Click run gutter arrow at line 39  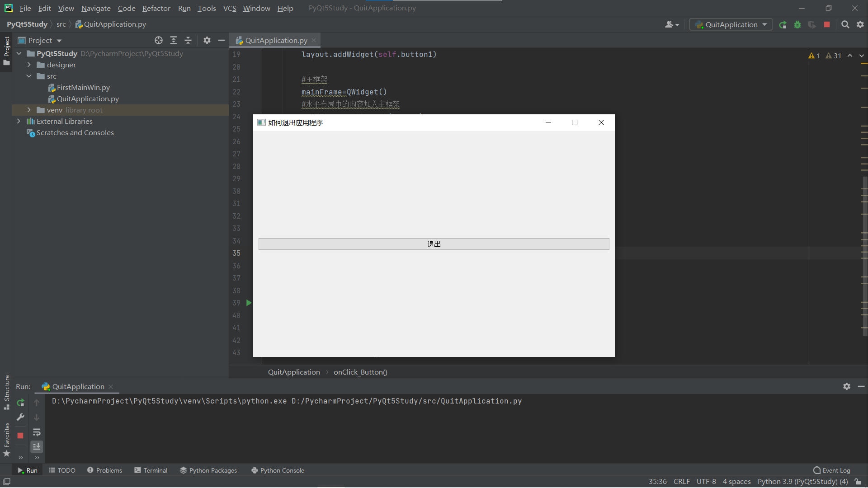[x=249, y=303]
